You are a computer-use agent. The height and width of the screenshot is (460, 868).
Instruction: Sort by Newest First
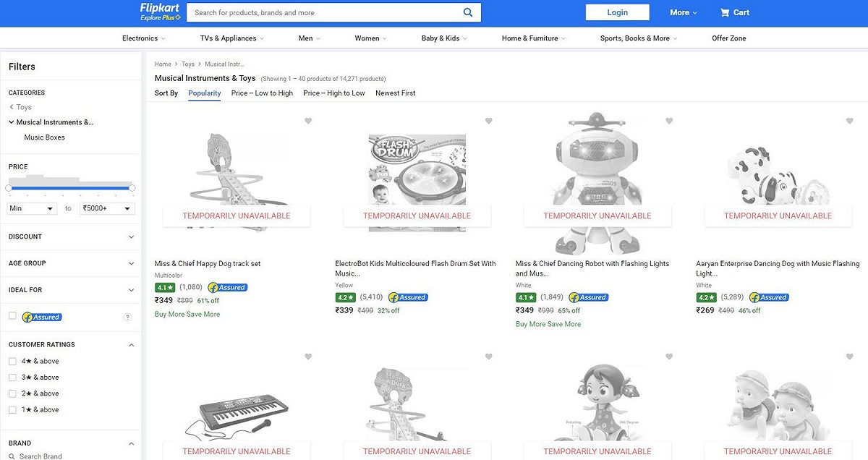coord(396,93)
